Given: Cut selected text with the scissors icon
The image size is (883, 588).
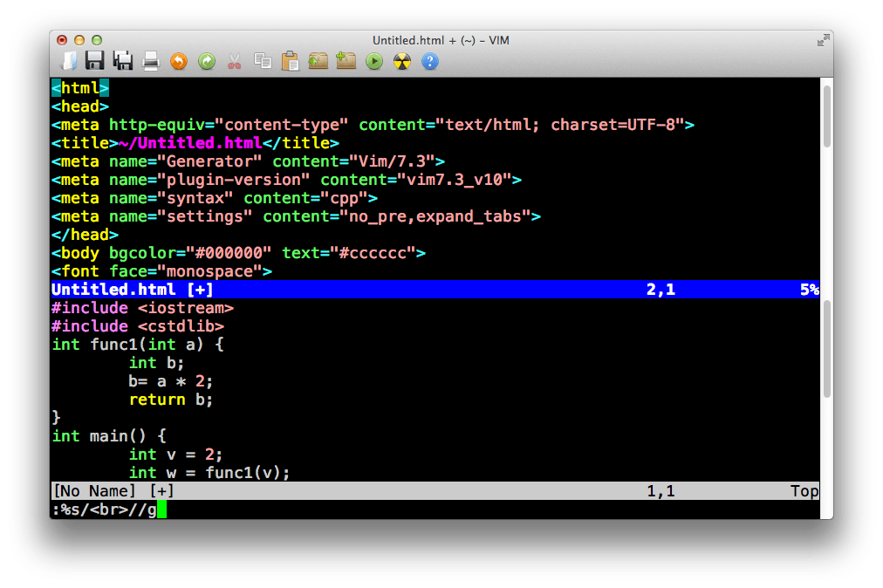Looking at the screenshot, I should click(234, 61).
